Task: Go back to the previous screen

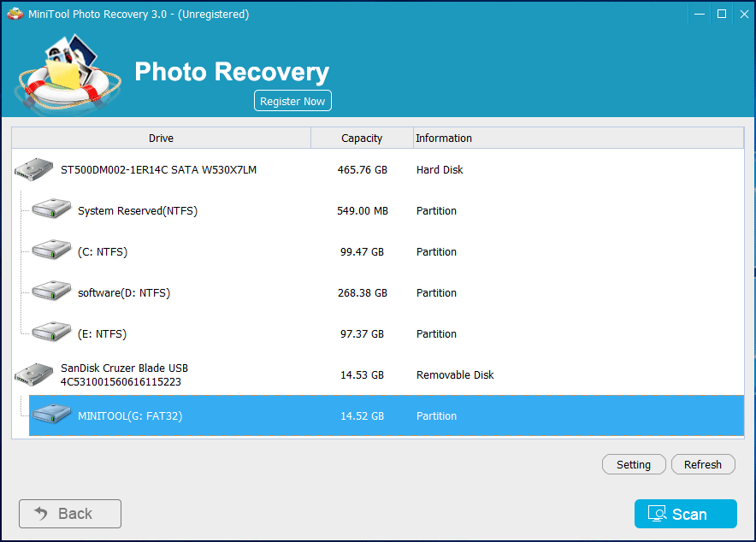Action: tap(70, 514)
